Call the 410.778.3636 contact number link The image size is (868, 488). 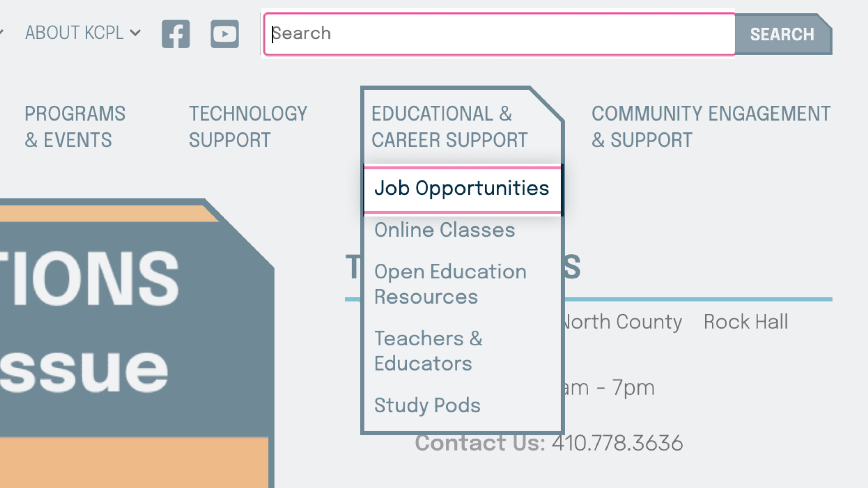[x=617, y=443]
